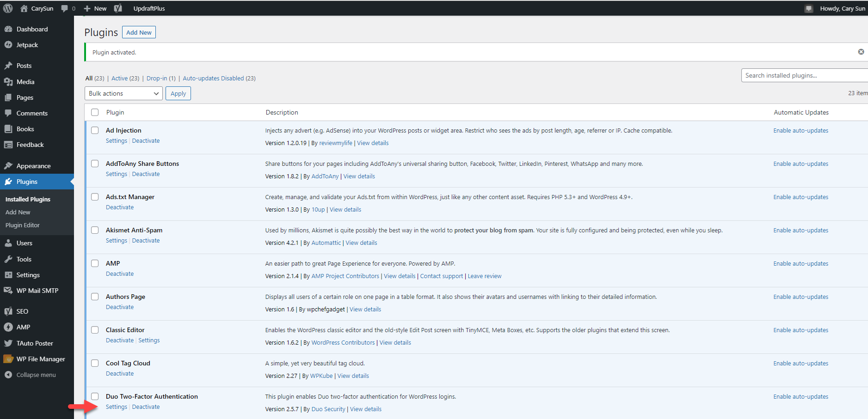Filter plugins by Active (23)
Viewport: 868px width, 419px height.
coord(125,78)
